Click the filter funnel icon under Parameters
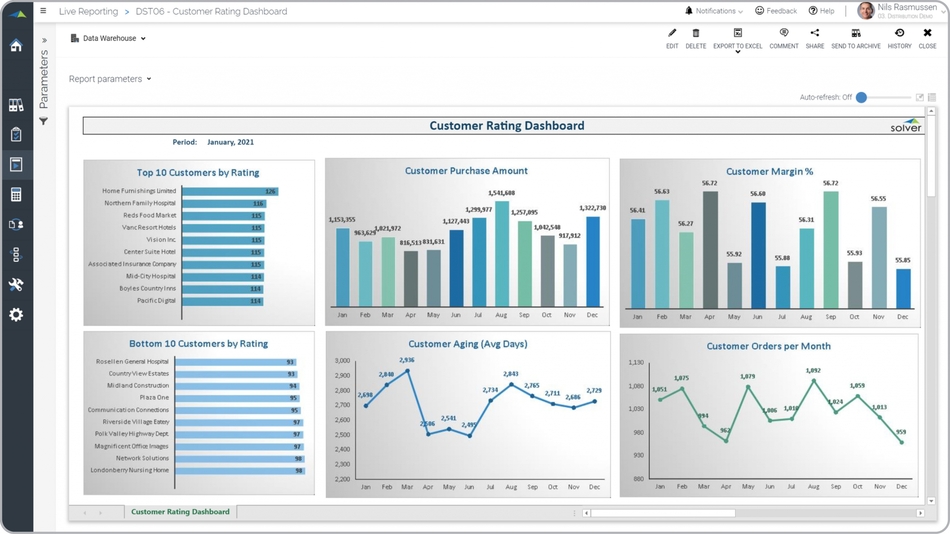This screenshot has height=534, width=950. pyautogui.click(x=43, y=121)
